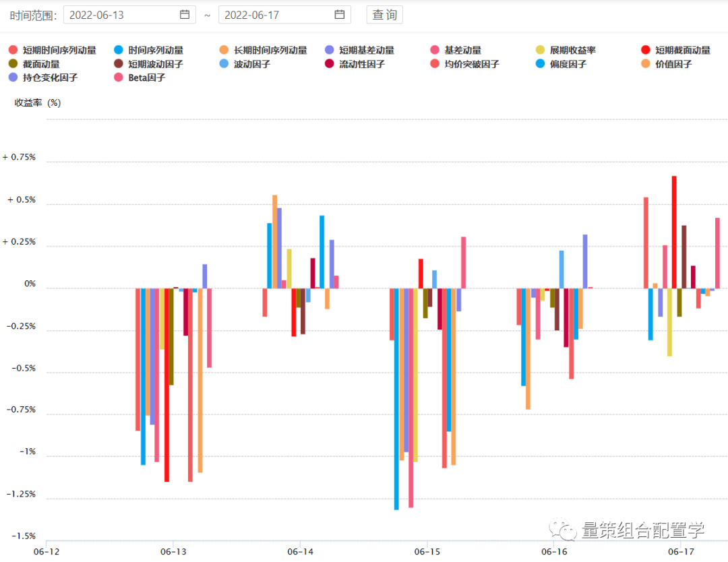Click the -1.5% y-axis label
This screenshot has width=728, height=562.
click(24, 536)
